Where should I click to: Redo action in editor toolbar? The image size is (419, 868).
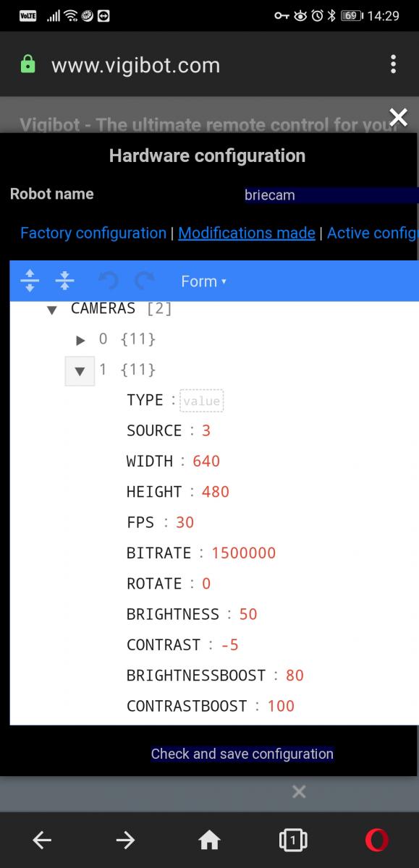145,280
